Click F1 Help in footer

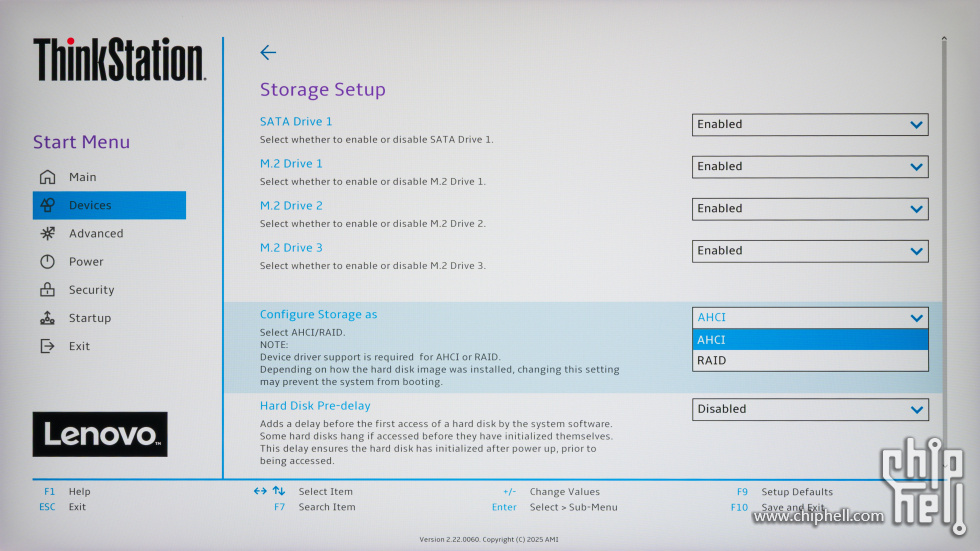tap(67, 492)
